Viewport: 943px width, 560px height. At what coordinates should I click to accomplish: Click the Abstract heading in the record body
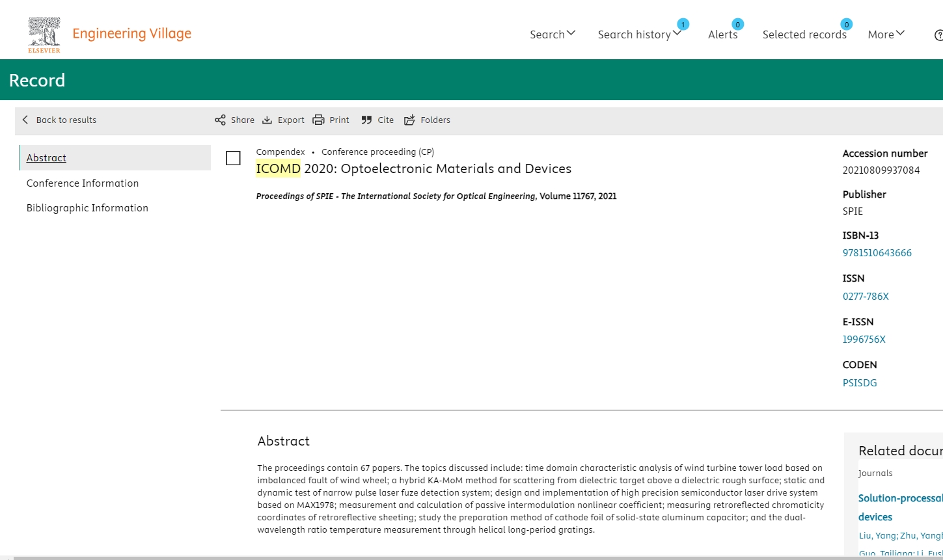[284, 441]
